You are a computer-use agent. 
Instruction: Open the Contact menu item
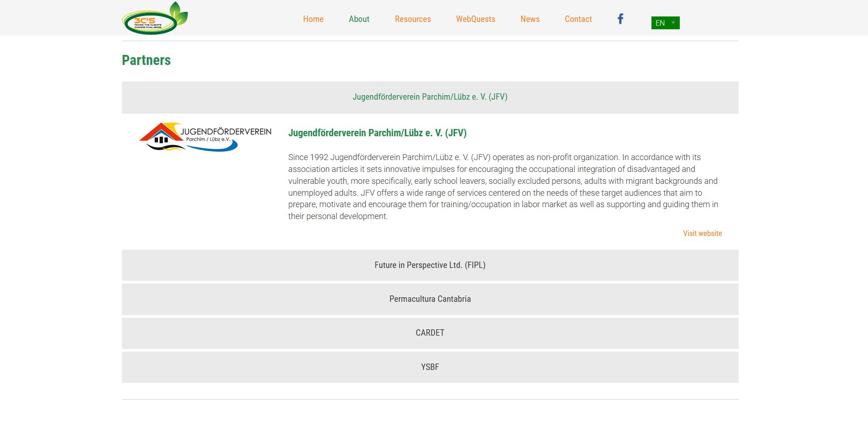578,19
